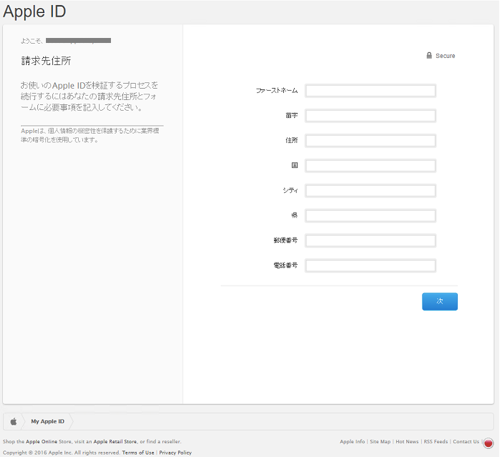Image resolution: width=500 pixels, height=457 pixels.
Task: Click the Apple ID page heading
Action: tap(34, 12)
